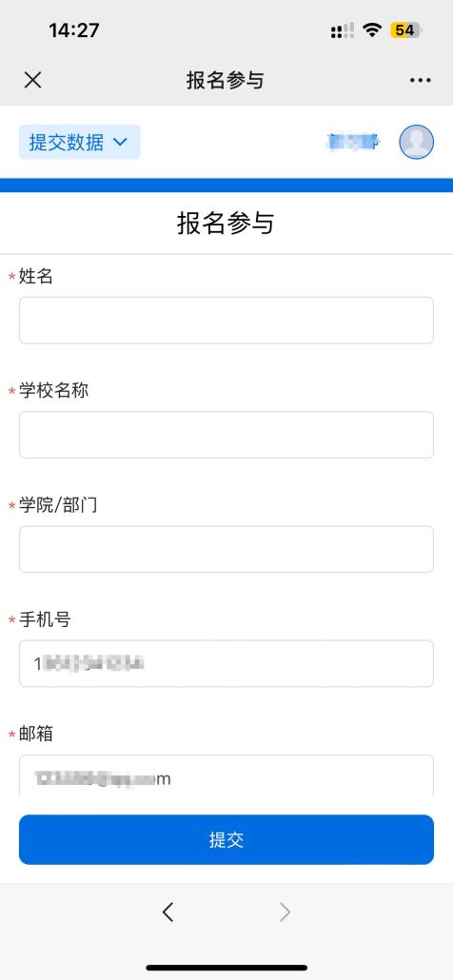The height and width of the screenshot is (980, 453).
Task: Tap the 14:27 clock in status bar
Action: pos(73,30)
